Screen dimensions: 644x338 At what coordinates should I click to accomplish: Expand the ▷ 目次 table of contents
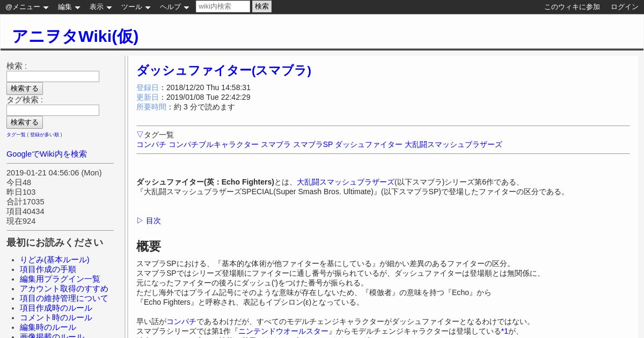[149, 221]
